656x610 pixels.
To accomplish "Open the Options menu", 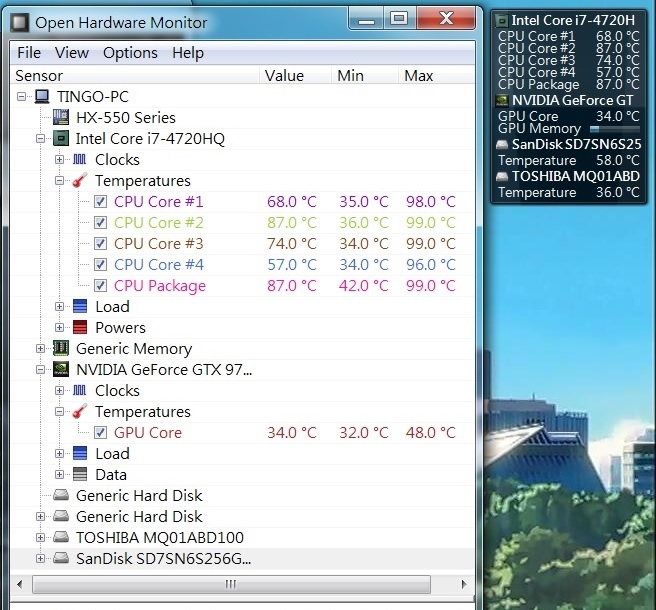I will pos(130,53).
